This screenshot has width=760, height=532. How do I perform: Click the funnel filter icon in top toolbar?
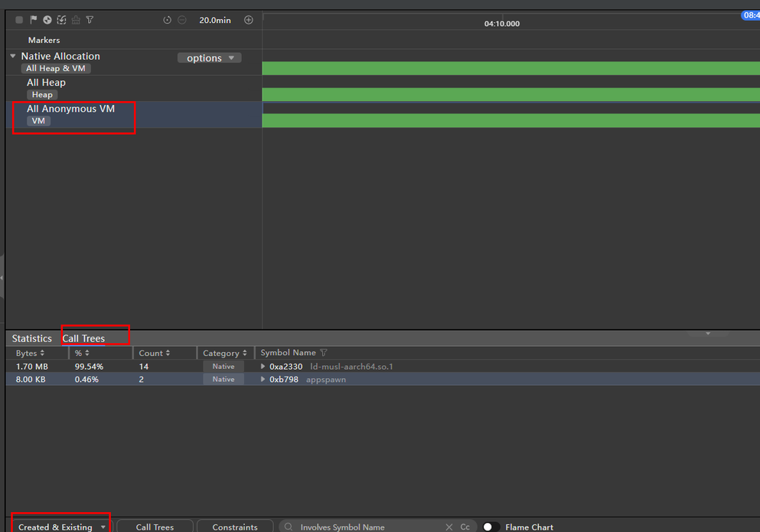tap(90, 20)
